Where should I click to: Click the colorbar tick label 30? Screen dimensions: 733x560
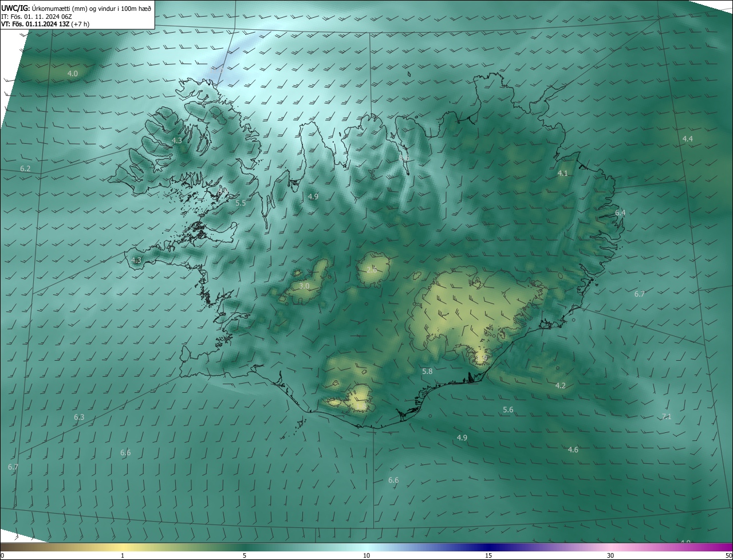(610, 556)
